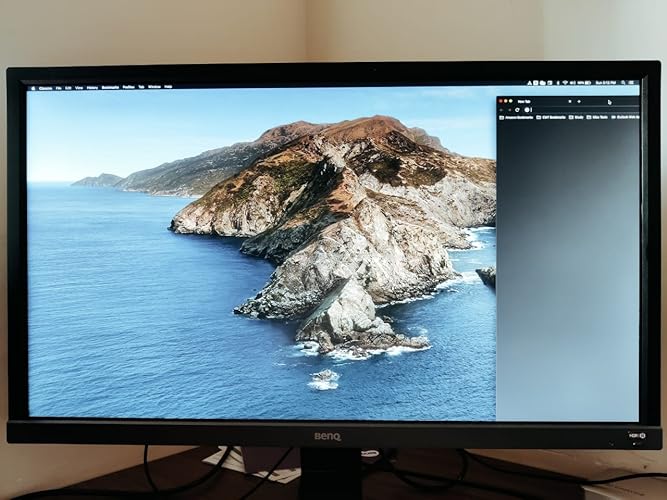Open a new tab with the plus button

579,101
